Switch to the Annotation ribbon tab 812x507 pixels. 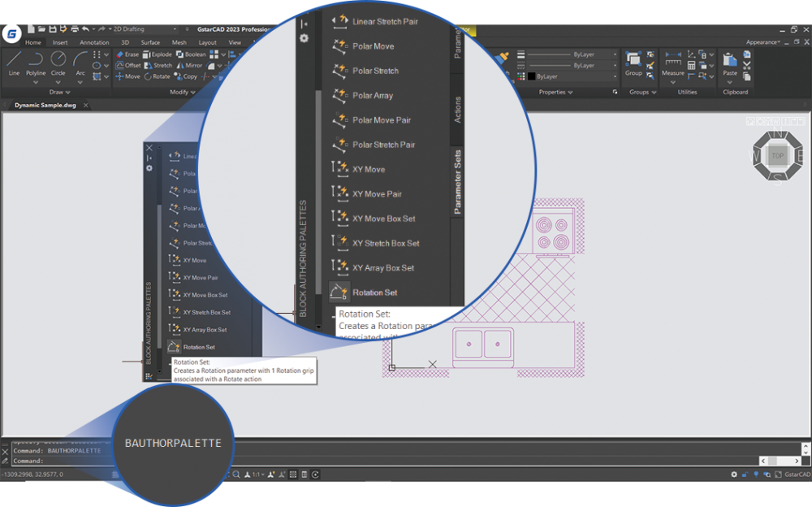point(94,42)
